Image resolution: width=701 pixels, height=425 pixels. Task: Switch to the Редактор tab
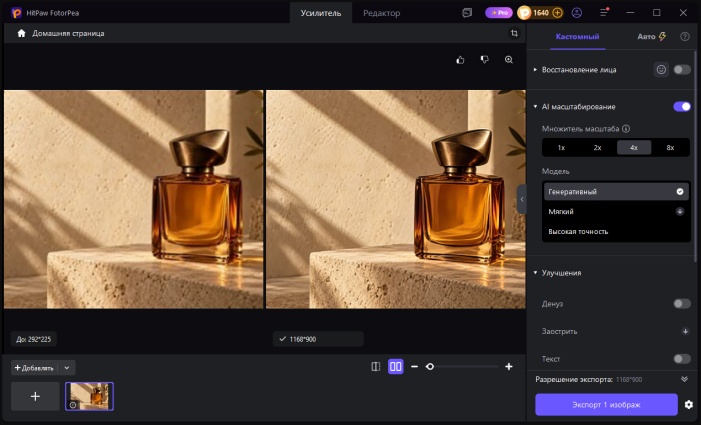[x=381, y=13]
